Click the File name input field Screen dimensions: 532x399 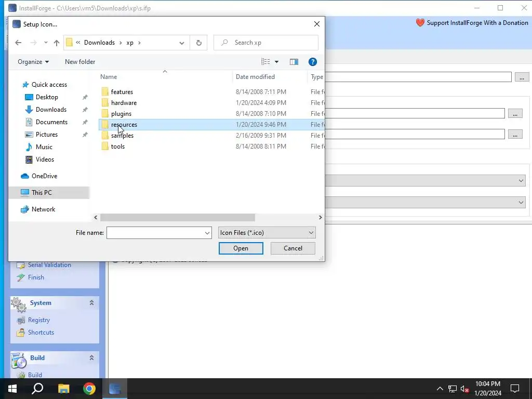point(155,233)
